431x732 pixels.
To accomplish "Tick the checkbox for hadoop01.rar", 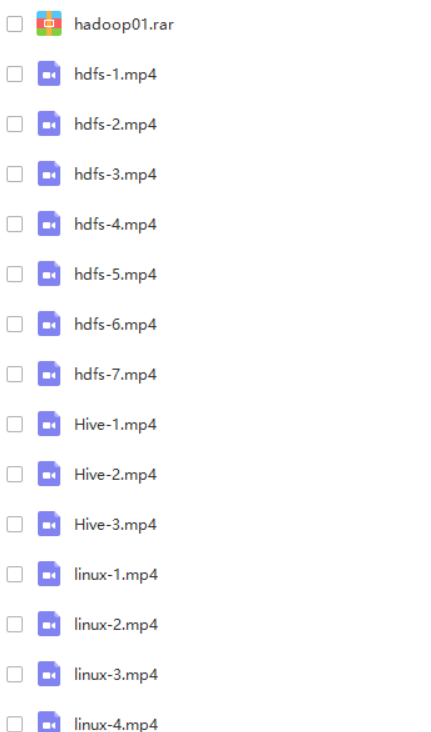I will click(14, 24).
